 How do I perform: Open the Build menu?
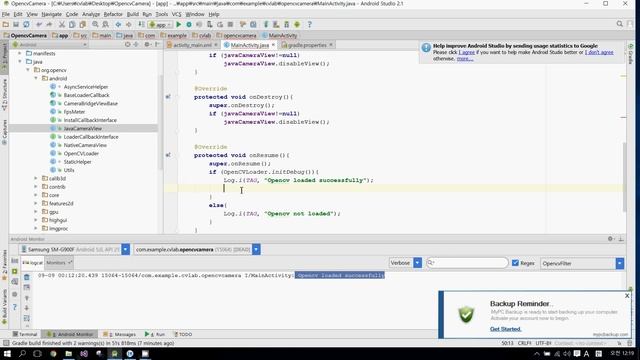[x=133, y=14]
